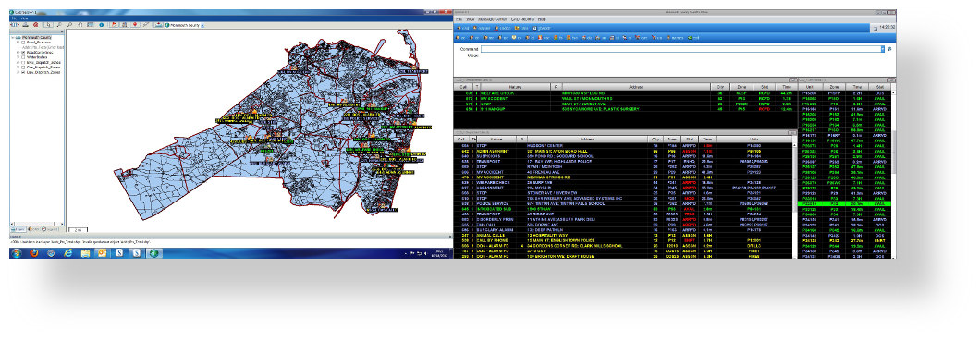Open the Message Center menu
The width and height of the screenshot is (980, 342).
pos(493,19)
